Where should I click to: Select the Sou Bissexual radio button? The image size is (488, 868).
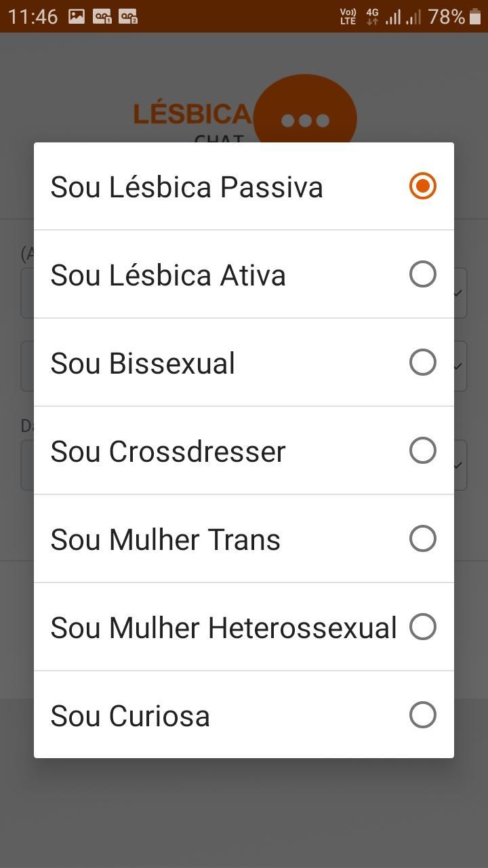coord(422,362)
